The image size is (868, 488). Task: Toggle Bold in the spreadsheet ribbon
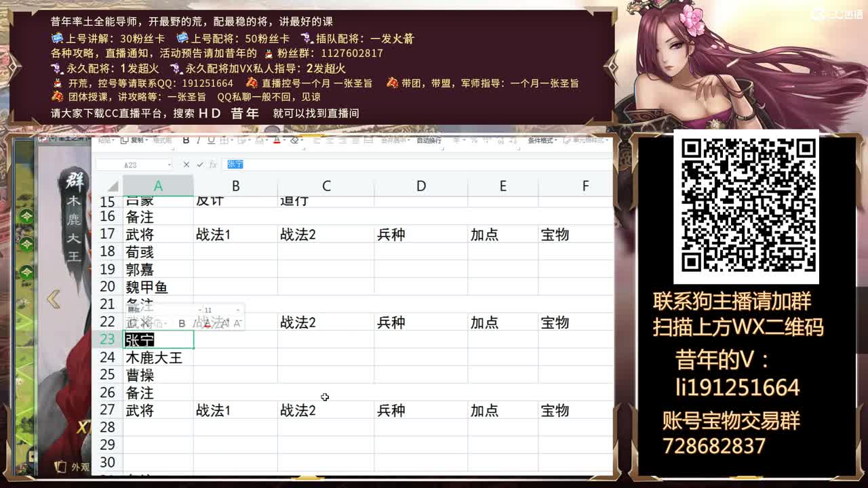[186, 140]
